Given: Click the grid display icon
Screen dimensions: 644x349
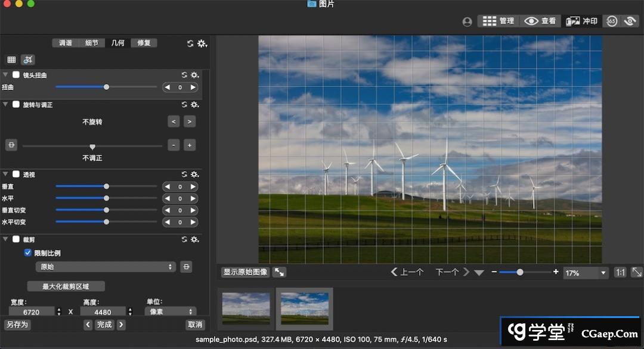Looking at the screenshot, I should coord(11,60).
